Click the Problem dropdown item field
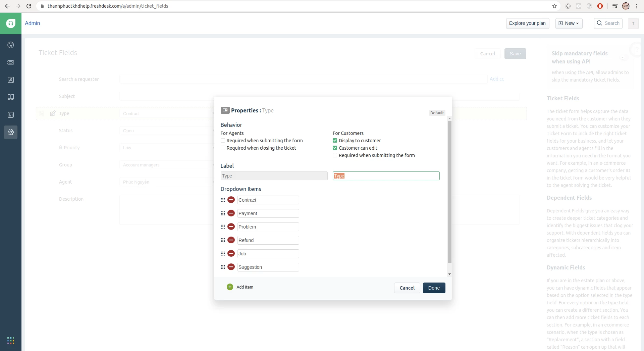Screen dimensions: 644x351 click(268, 227)
